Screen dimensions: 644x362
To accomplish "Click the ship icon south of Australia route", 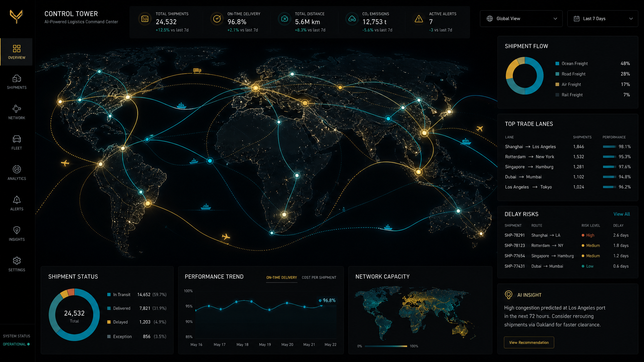I will pyautogui.click(x=388, y=227).
